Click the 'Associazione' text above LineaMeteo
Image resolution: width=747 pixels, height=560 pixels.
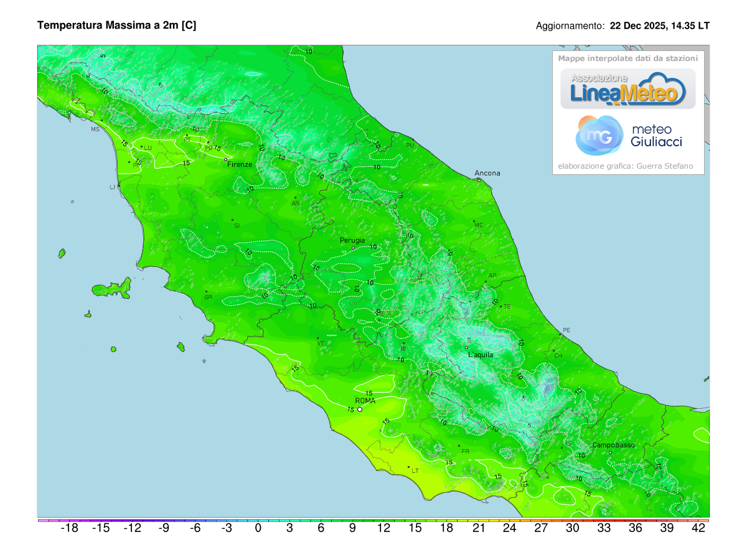[599, 78]
